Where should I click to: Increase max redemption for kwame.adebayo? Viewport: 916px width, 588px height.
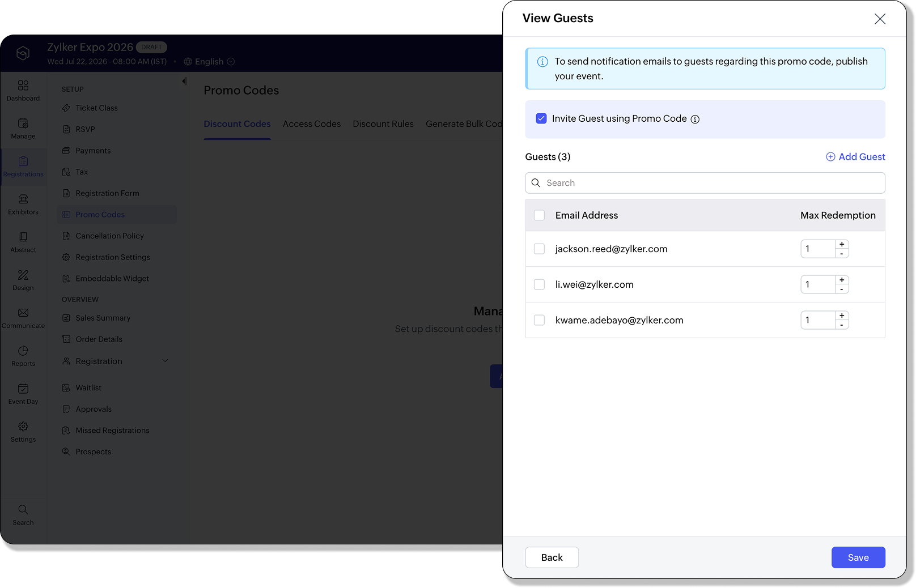tap(842, 316)
